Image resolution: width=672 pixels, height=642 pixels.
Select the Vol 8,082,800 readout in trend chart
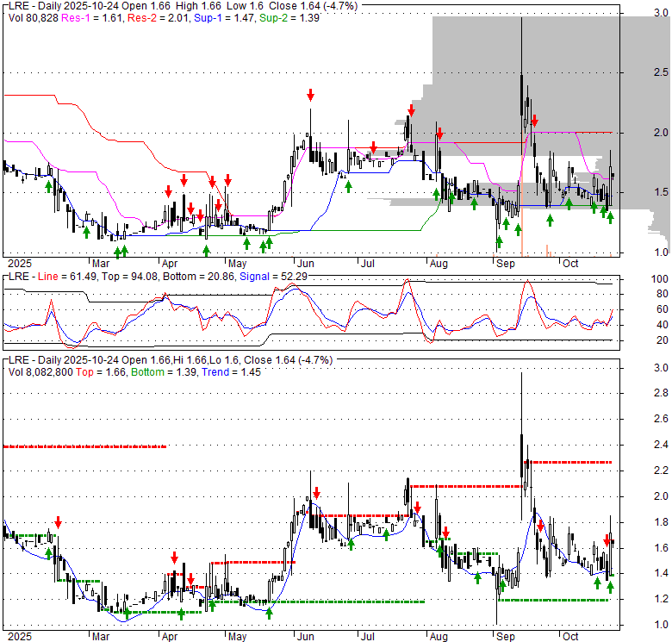(40, 372)
